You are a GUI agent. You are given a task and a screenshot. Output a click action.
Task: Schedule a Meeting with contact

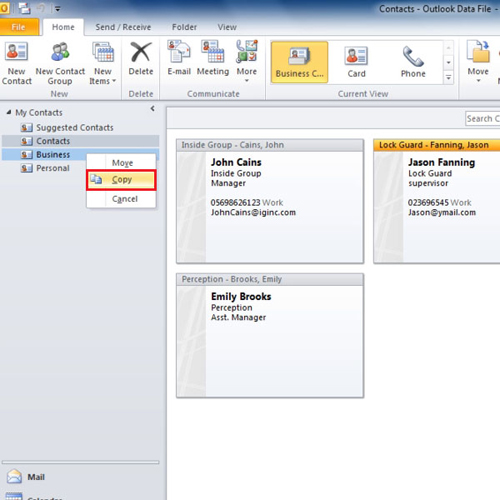tap(213, 59)
